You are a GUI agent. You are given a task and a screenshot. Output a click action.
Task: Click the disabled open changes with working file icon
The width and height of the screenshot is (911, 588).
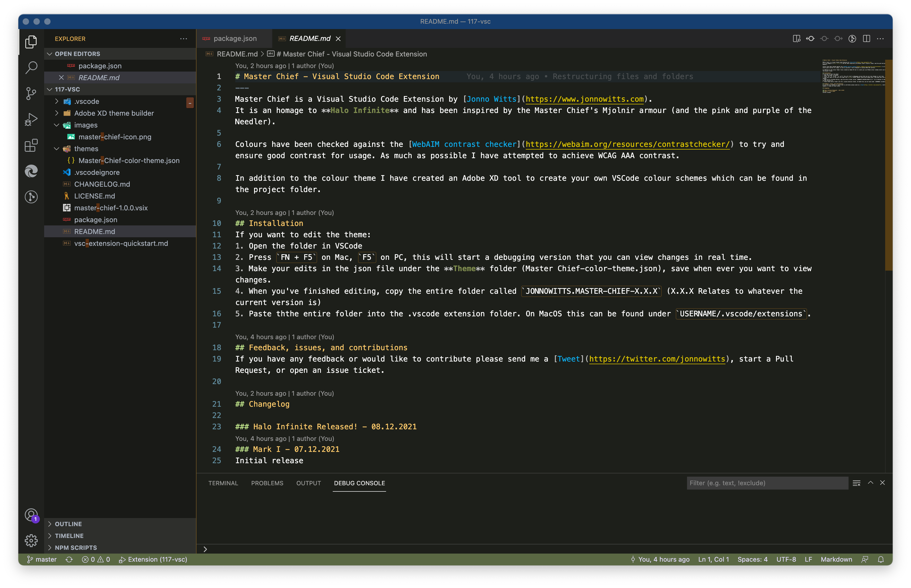[824, 38]
